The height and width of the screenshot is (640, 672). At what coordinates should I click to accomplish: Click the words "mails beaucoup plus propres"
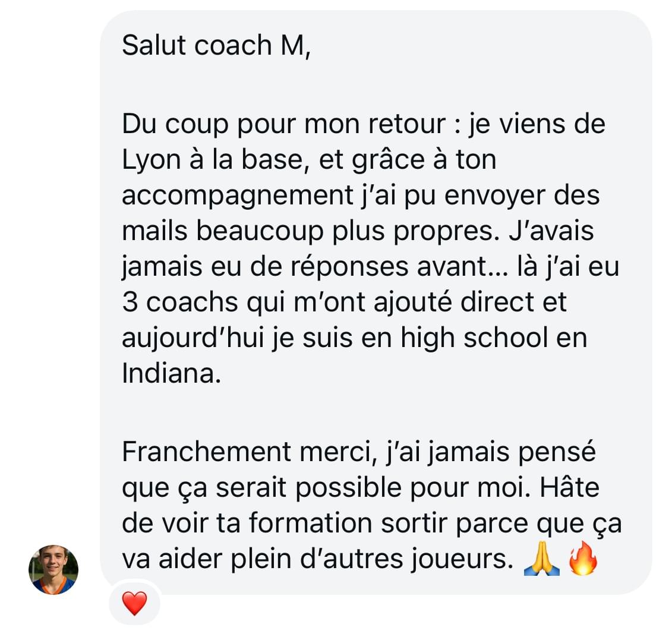(308, 232)
